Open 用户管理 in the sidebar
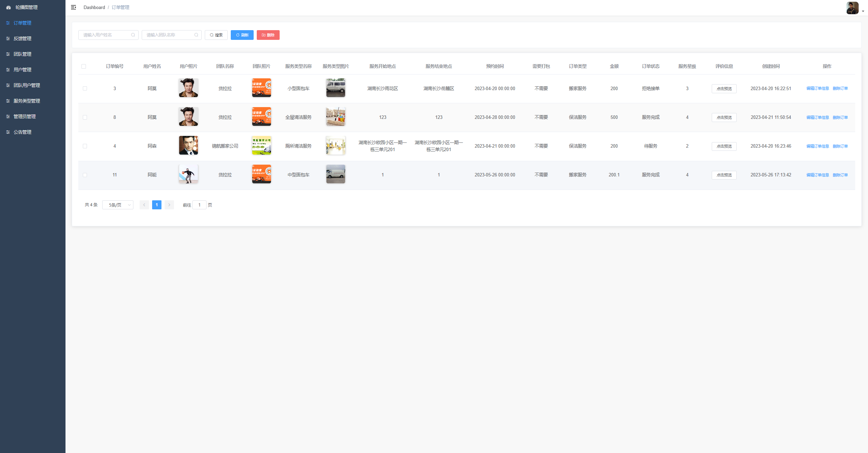Screen dimensions: 868x453 23,70
